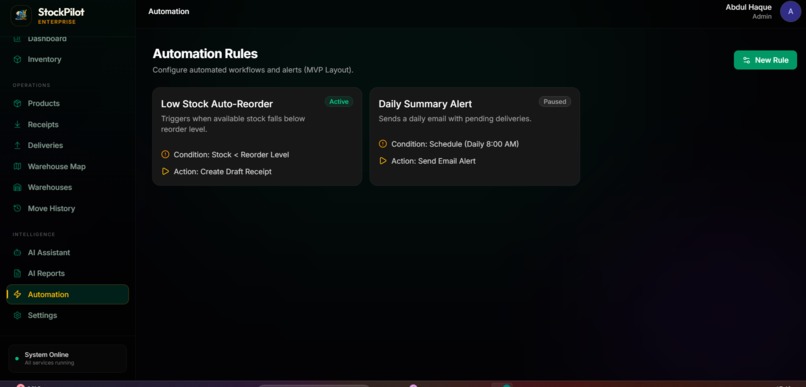Click 'Sends a daily email with pending deliveries' text
Viewport: 806px width, 387px height.
[x=455, y=119]
